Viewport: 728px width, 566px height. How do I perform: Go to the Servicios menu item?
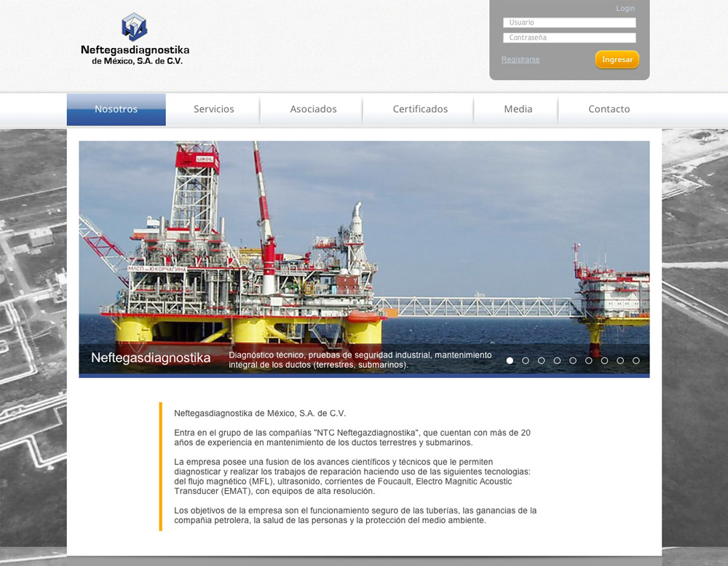213,109
